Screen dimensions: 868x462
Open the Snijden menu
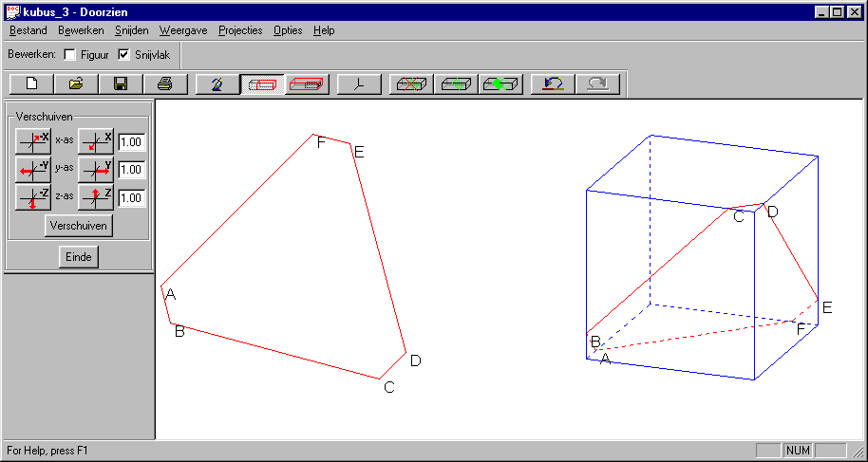pyautogui.click(x=132, y=30)
